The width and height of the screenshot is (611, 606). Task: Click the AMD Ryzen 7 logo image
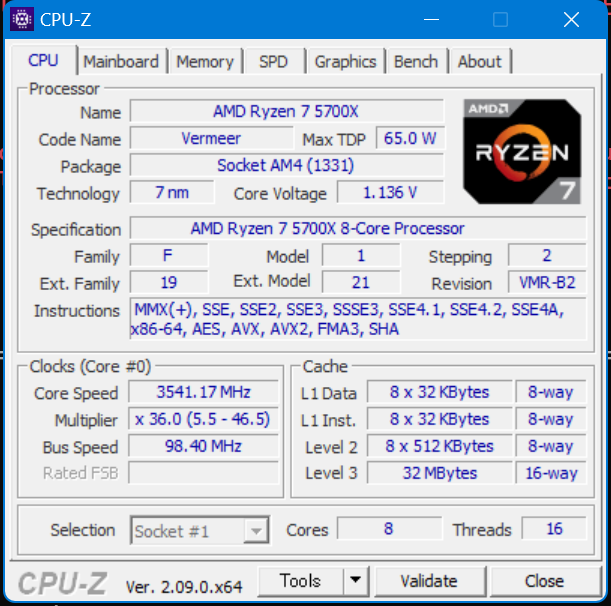522,152
